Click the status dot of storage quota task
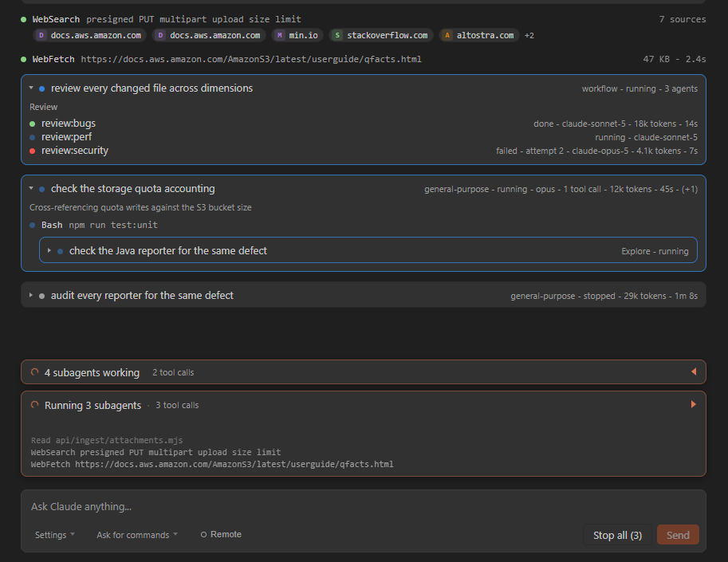 click(x=41, y=190)
